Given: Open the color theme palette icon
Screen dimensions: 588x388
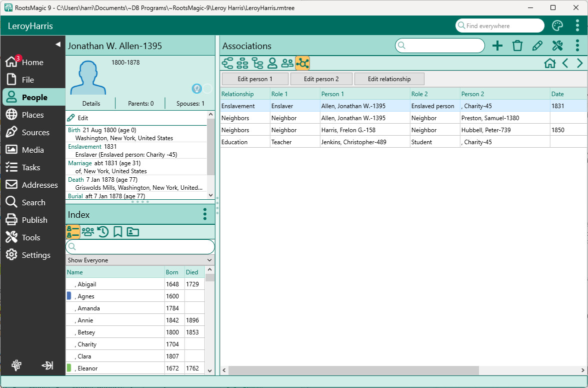Looking at the screenshot, I should pos(557,26).
